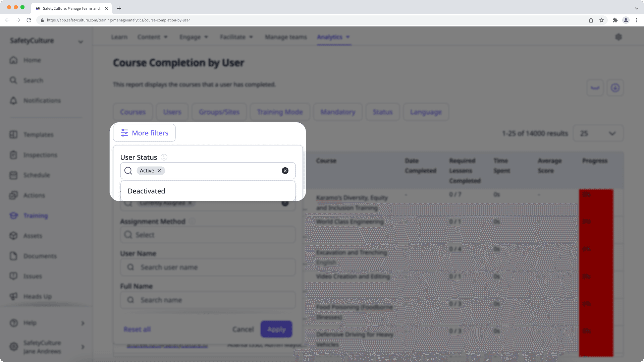This screenshot has height=362, width=644.
Task: Open the Schedule section
Action: tap(36, 175)
